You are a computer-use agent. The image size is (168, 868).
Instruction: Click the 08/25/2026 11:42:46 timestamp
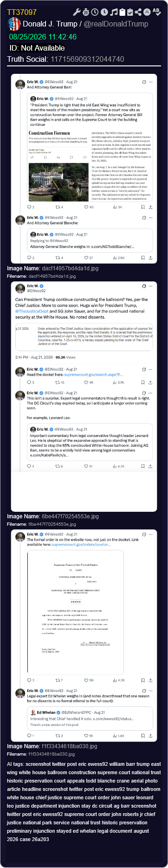point(43,36)
